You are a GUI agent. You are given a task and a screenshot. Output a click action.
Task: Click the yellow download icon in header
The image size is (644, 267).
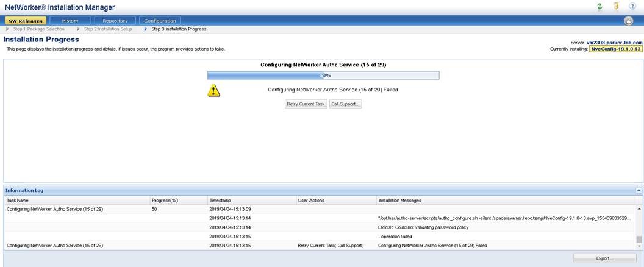coord(616,7)
